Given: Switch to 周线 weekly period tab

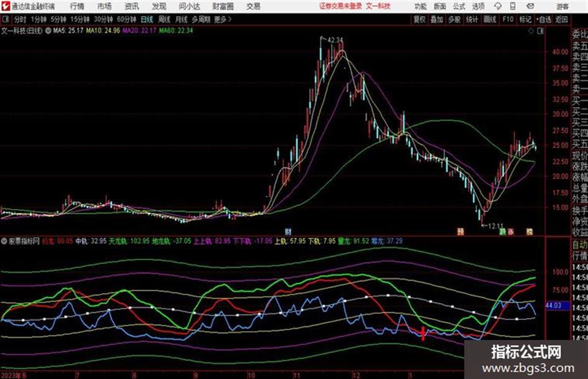Looking at the screenshot, I should pyautogui.click(x=164, y=19).
